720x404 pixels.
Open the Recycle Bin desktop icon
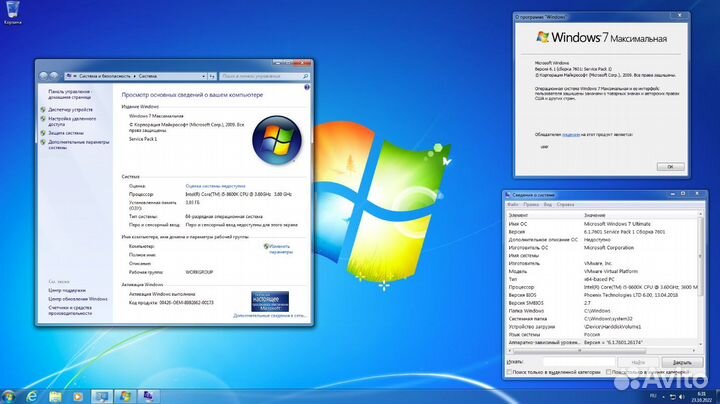coord(12,12)
